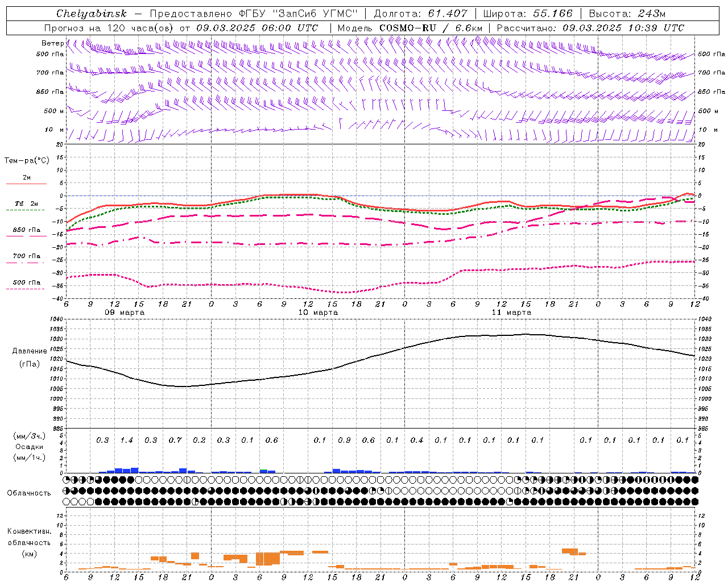This screenshot has height=582, width=728.
Task: Click the Chelyabinsk station title
Action: coord(91,14)
